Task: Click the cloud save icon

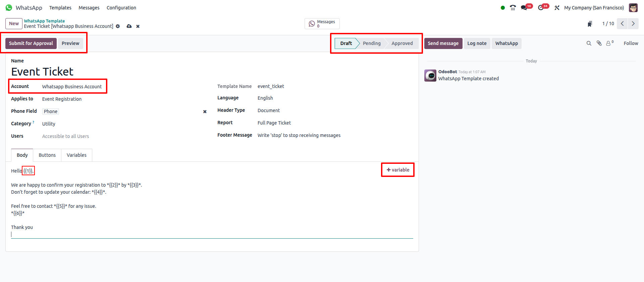Action: [x=129, y=26]
